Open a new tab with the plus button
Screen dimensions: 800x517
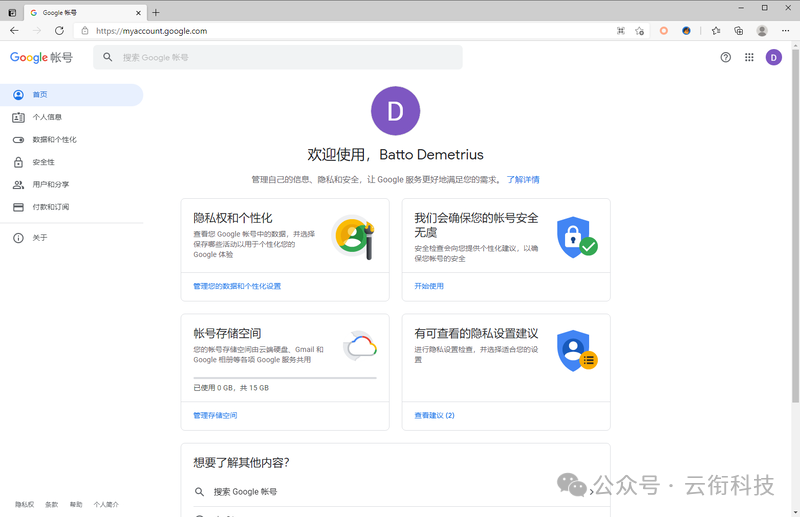(x=156, y=13)
